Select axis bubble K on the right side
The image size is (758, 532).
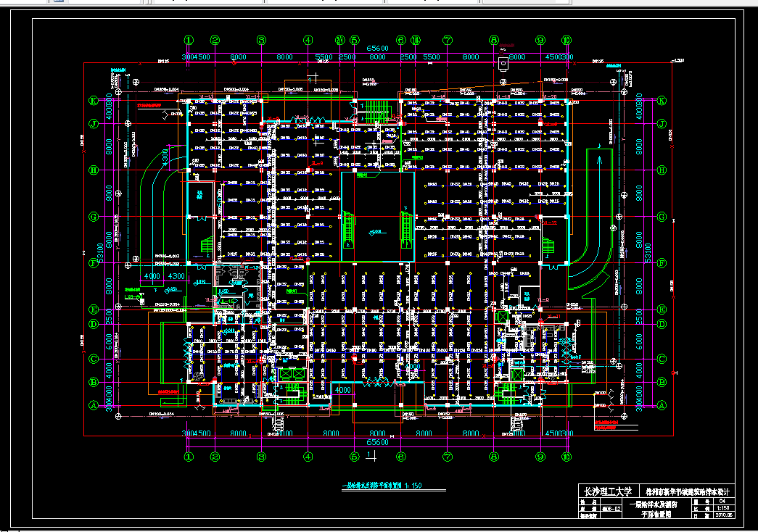point(662,101)
